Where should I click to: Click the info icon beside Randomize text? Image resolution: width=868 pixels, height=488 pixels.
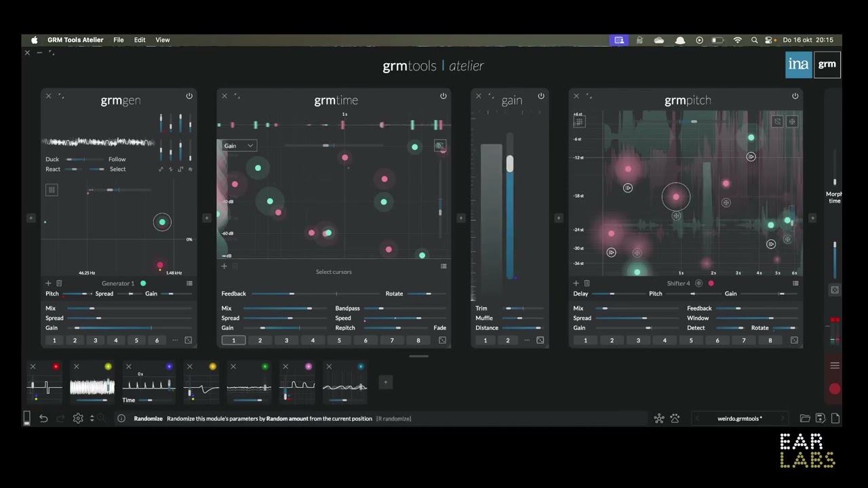pos(121,418)
